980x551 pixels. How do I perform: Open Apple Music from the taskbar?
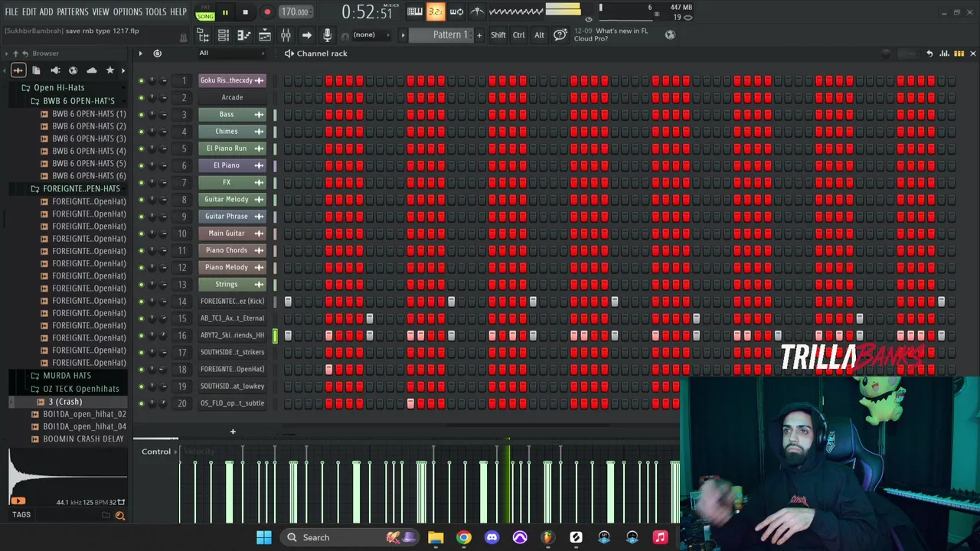[660, 537]
